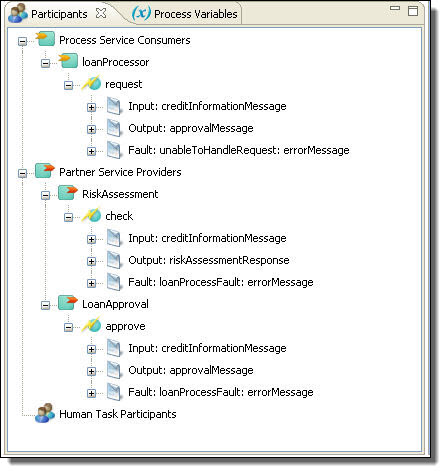Expand Output: approvalMessage under approve
The height and width of the screenshot is (473, 446).
point(91,371)
